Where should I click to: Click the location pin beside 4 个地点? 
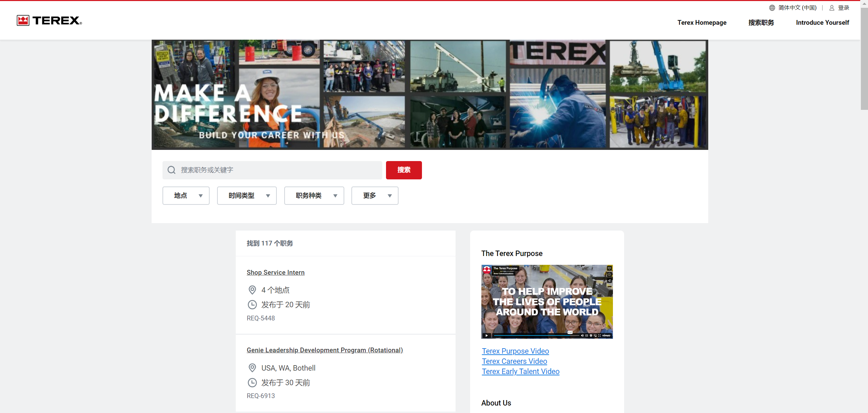[252, 290]
